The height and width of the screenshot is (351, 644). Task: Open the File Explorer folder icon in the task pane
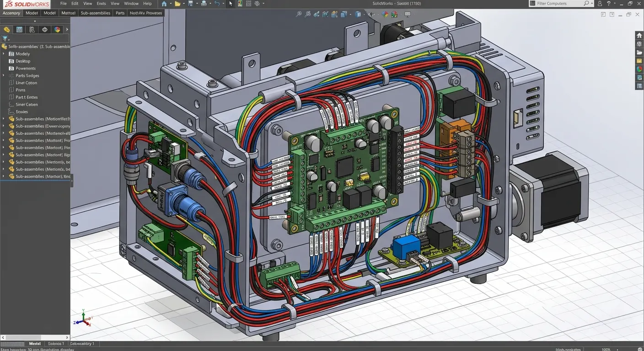(639, 53)
